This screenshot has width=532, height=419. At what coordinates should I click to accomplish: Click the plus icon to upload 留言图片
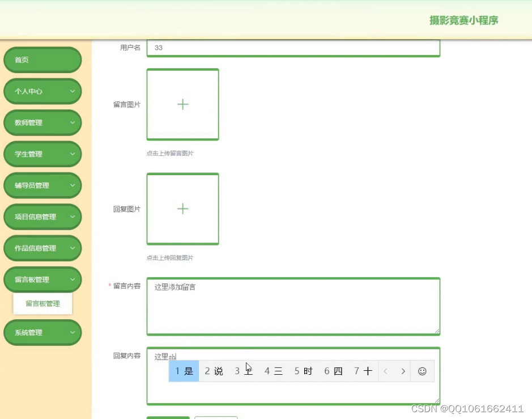pos(182,104)
